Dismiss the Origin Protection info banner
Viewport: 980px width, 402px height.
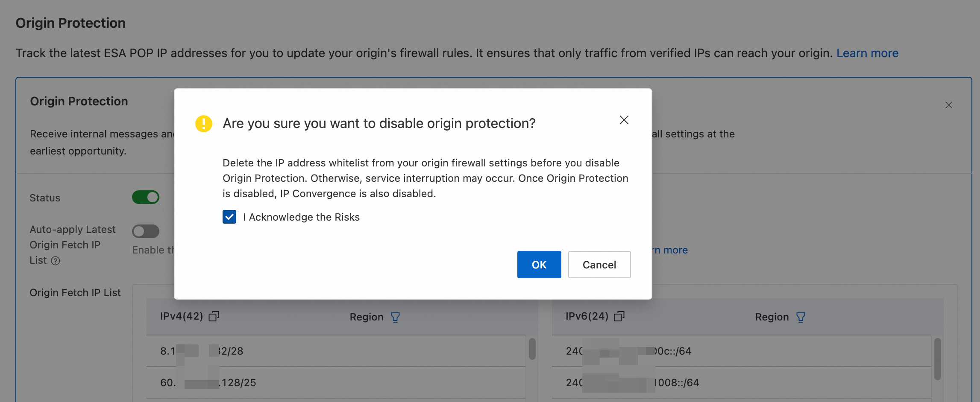pos(949,105)
